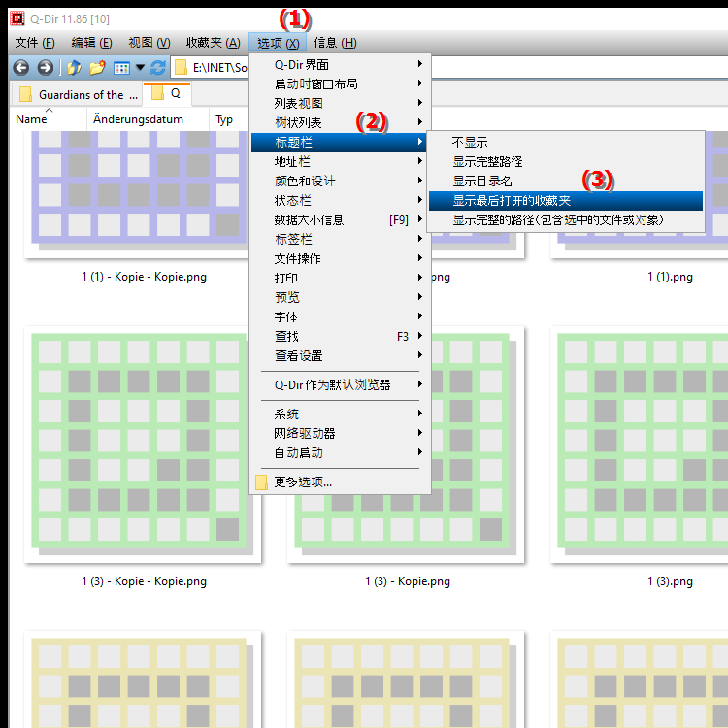
Task: Select the 标题栏 menu entry
Action: pyautogui.click(x=339, y=142)
